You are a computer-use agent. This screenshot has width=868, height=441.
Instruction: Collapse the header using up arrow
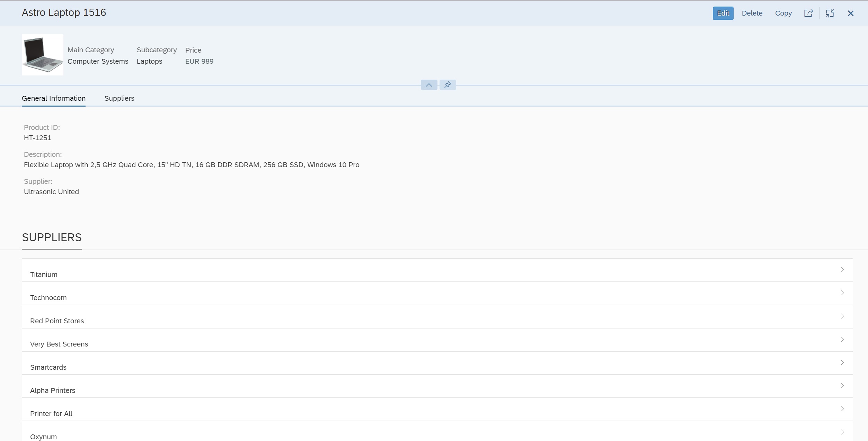pyautogui.click(x=429, y=85)
